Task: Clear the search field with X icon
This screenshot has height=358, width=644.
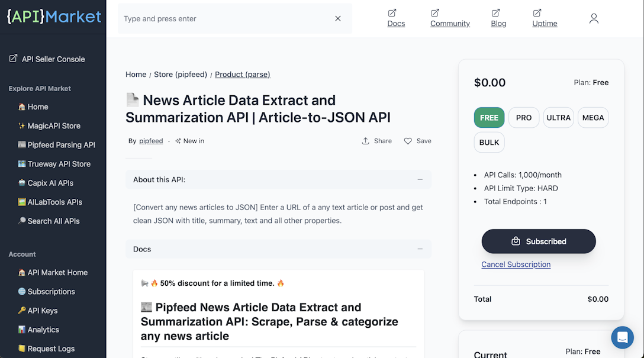Action: point(337,18)
